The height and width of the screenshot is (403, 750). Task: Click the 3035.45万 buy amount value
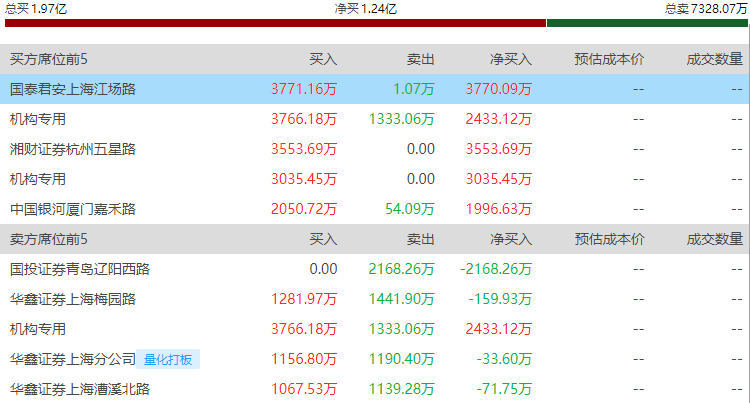(x=304, y=179)
